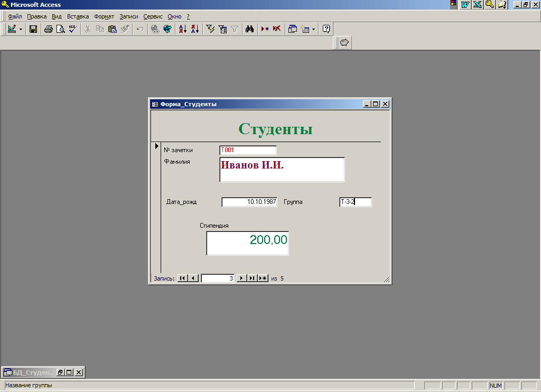Undo the last change

coord(139,29)
